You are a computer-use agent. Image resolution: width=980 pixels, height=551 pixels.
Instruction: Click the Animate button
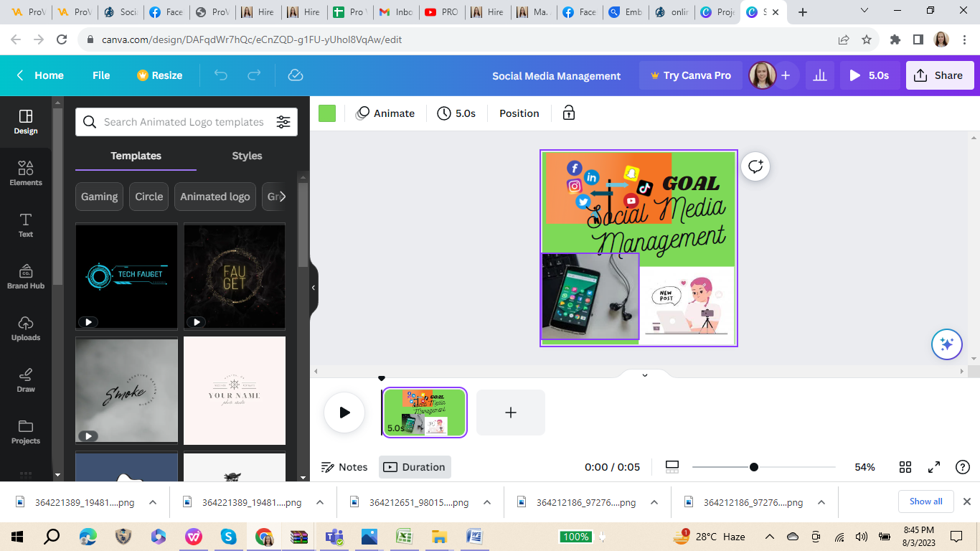(386, 113)
